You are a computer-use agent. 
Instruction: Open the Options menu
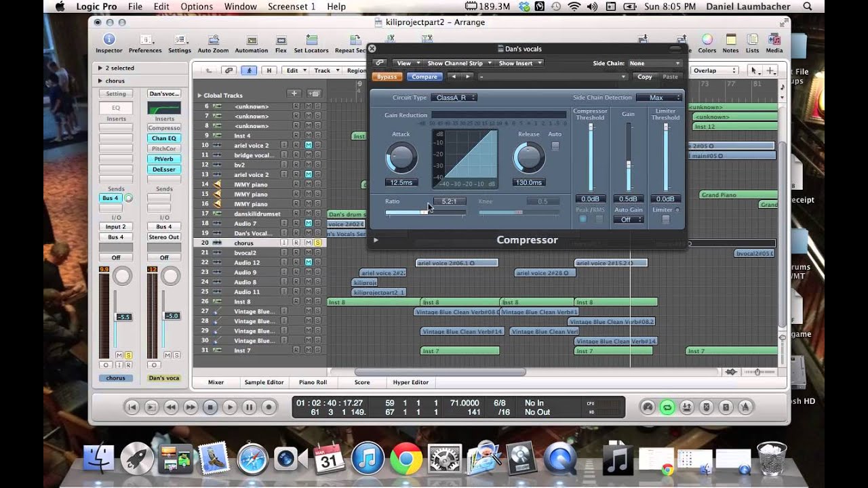point(197,7)
